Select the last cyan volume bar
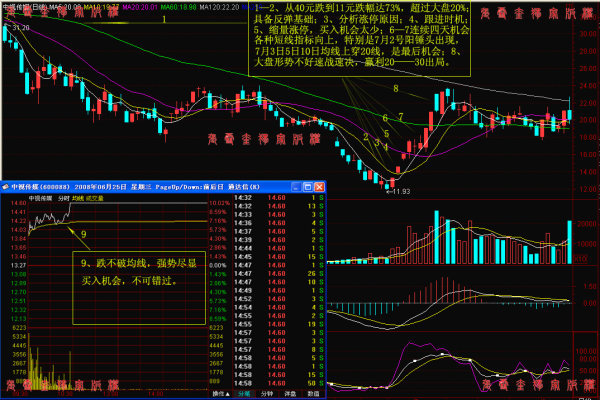This screenshot has width=600, height=400. point(569,242)
